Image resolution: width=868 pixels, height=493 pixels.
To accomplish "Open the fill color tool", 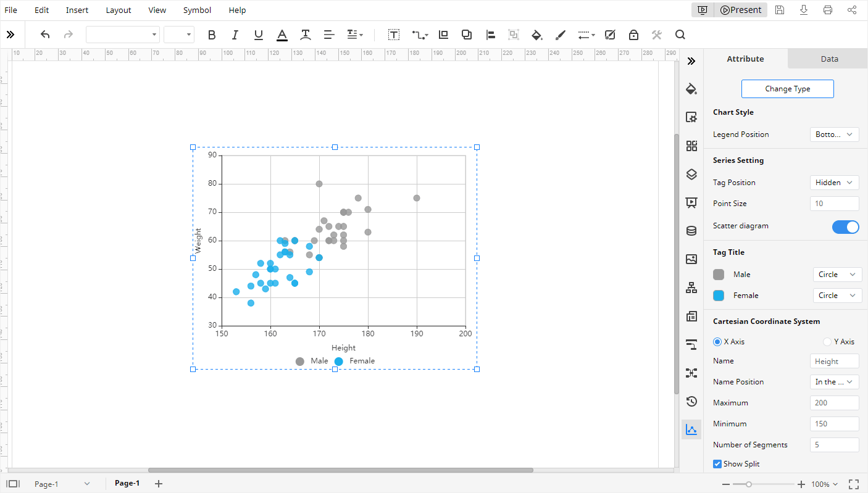I will pos(536,35).
